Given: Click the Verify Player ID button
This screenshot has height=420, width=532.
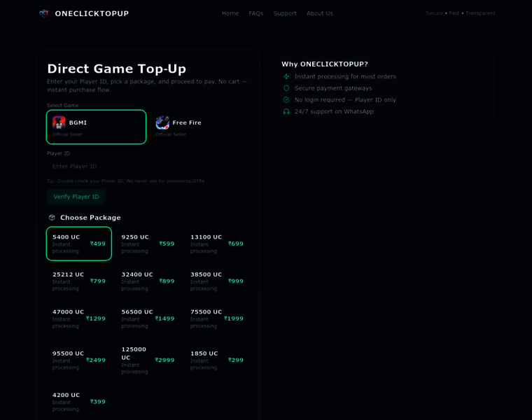Looking at the screenshot, I should click(76, 197).
